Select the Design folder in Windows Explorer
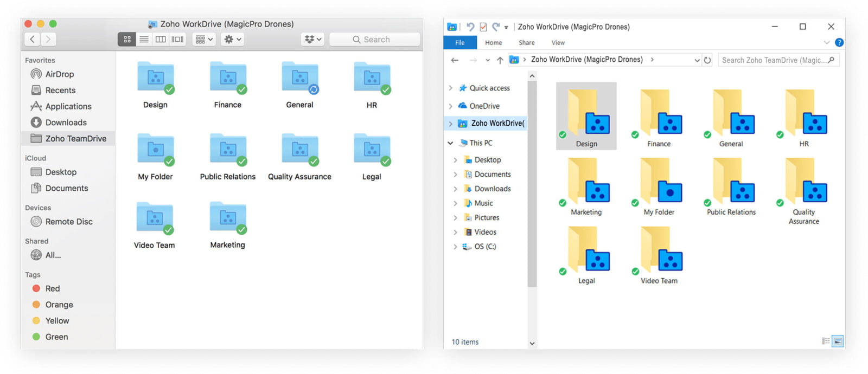Image resolution: width=868 pixels, height=374 pixels. (x=586, y=116)
